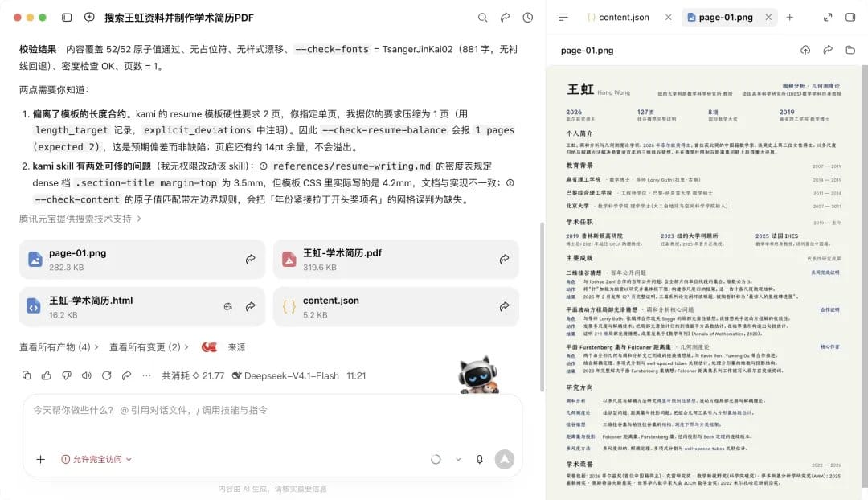The image size is (868, 500).
Task: Click the Deepseek-V4.1-Flash model label
Action: click(x=285, y=375)
